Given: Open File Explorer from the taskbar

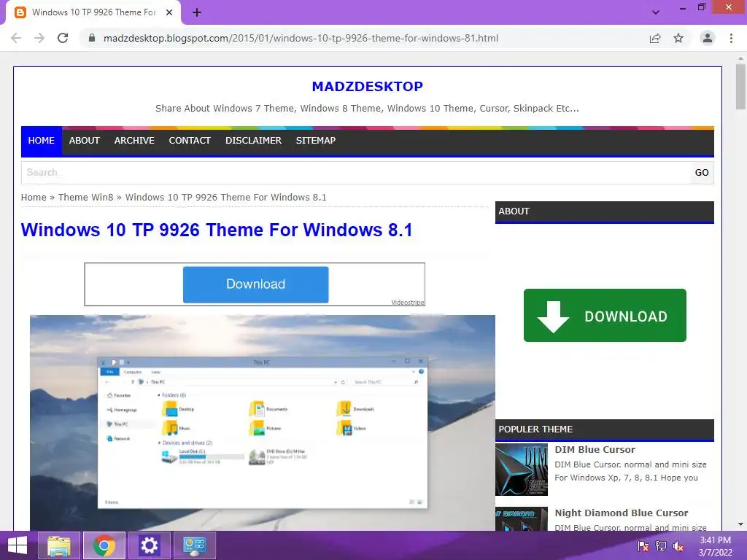Looking at the screenshot, I should point(59,545).
